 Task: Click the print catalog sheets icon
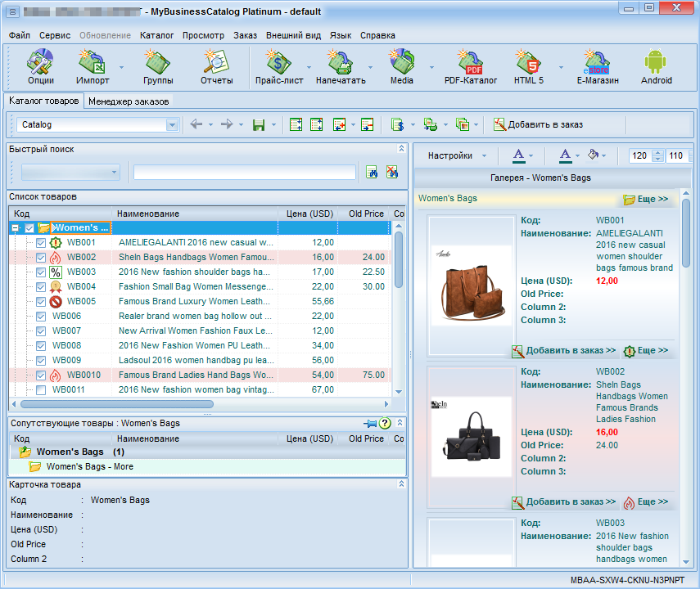click(431, 124)
